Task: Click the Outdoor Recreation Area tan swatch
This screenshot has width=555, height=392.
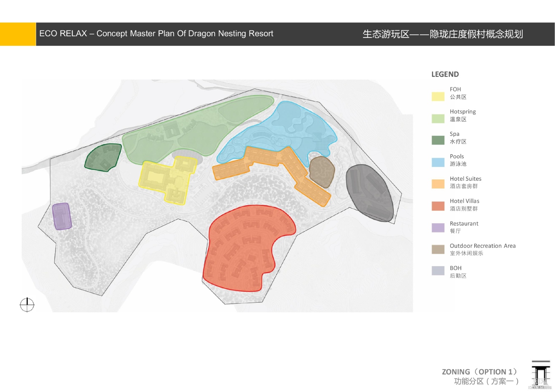Action: (x=438, y=250)
